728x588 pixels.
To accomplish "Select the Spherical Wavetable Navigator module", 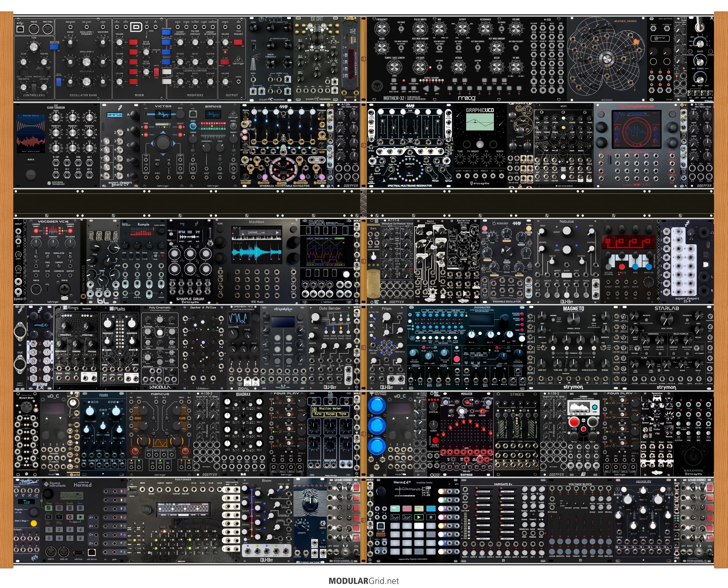I will pyautogui.click(x=284, y=146).
